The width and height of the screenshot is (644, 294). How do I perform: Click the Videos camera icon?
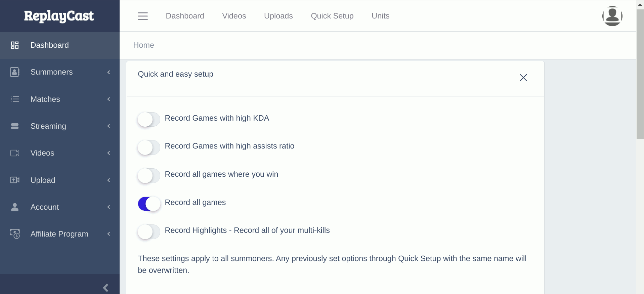tap(15, 153)
